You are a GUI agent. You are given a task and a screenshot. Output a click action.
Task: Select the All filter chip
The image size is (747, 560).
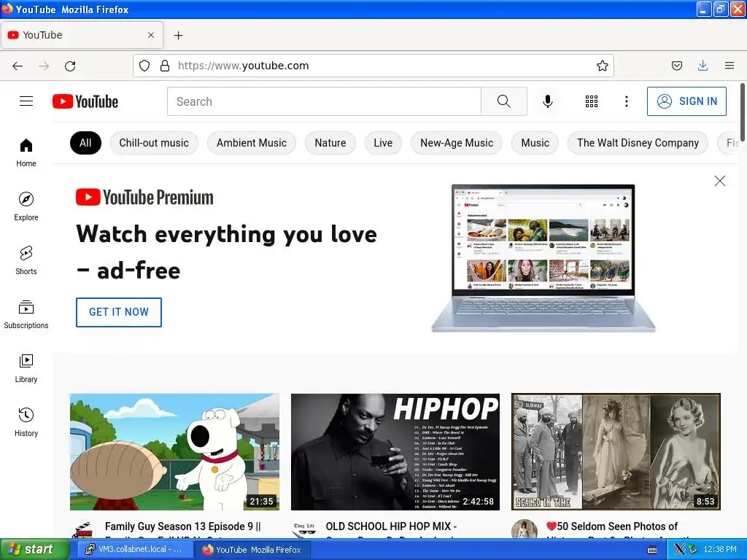coord(86,143)
